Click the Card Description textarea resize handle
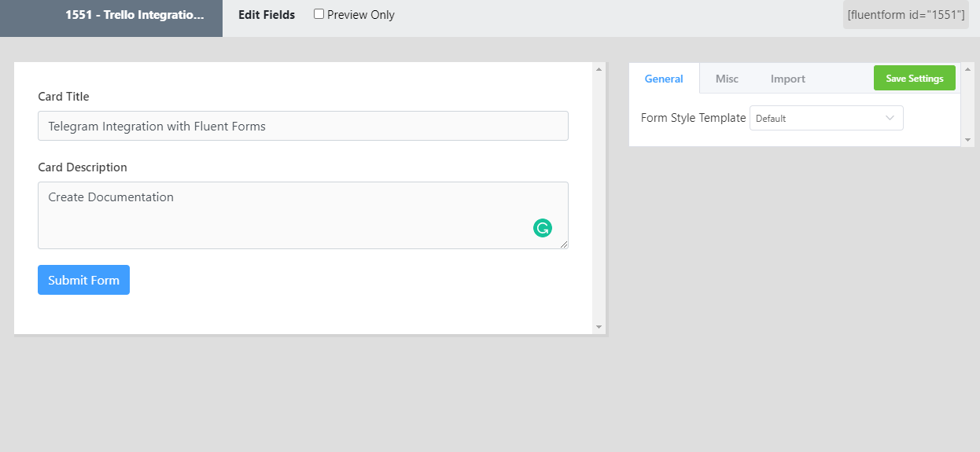 pyautogui.click(x=564, y=244)
